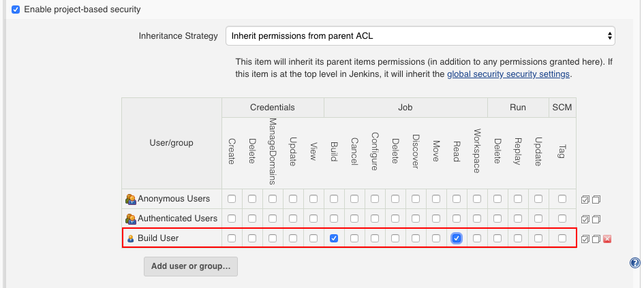Check Job Workspace for Build User

point(477,238)
